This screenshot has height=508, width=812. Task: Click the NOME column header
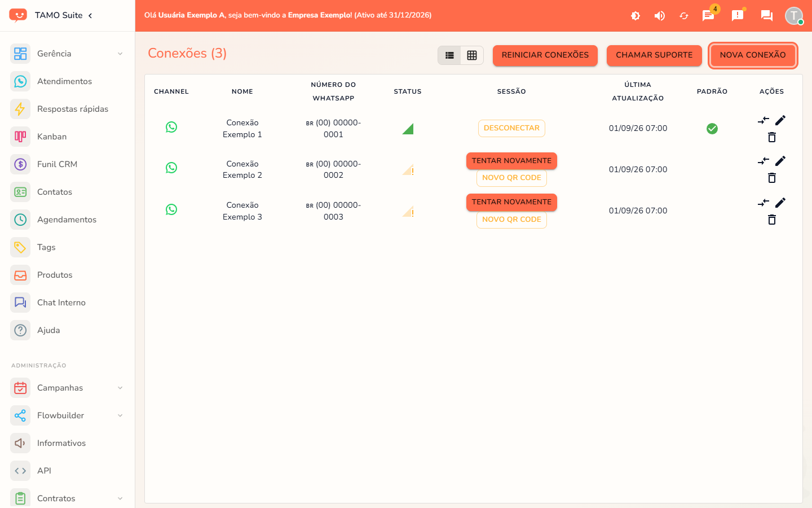tap(242, 91)
